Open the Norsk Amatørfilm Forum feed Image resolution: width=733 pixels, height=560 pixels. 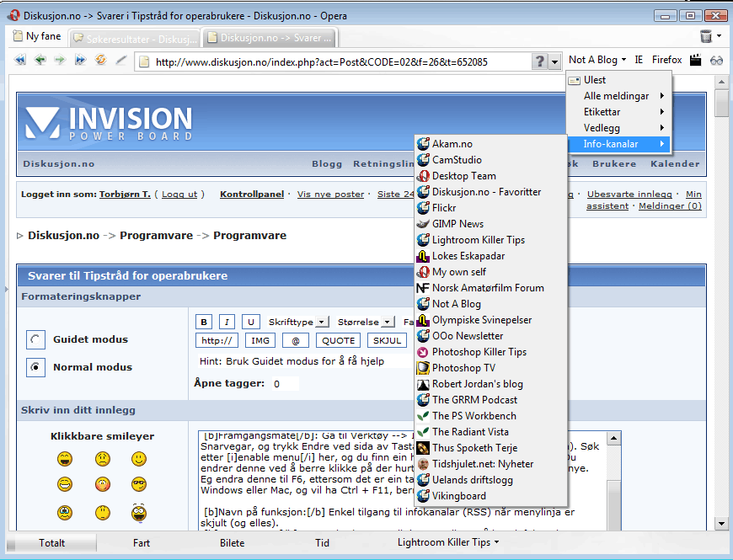coord(491,288)
